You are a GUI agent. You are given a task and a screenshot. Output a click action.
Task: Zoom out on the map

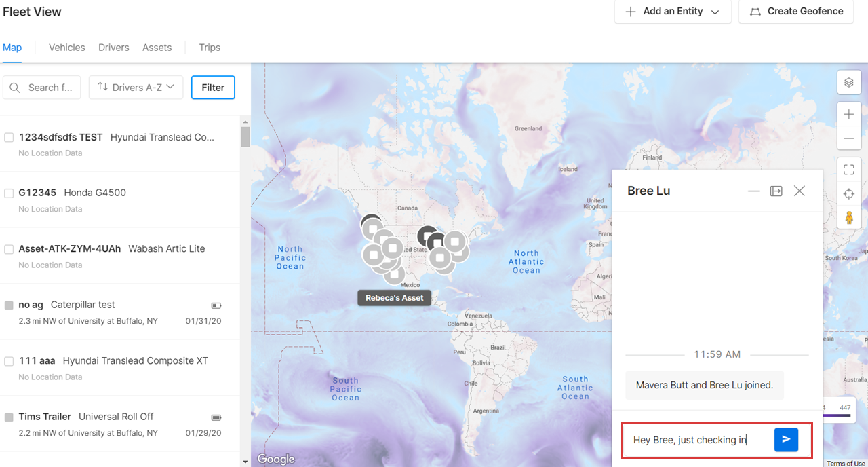click(x=848, y=139)
